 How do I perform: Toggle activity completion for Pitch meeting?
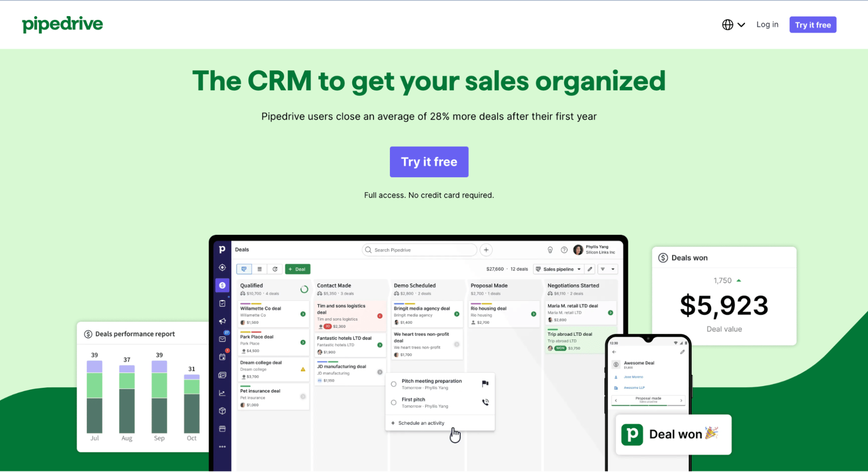394,383
